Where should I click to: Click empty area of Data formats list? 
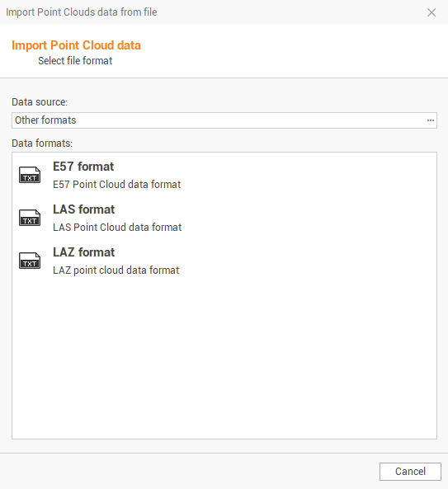[x=224, y=359]
